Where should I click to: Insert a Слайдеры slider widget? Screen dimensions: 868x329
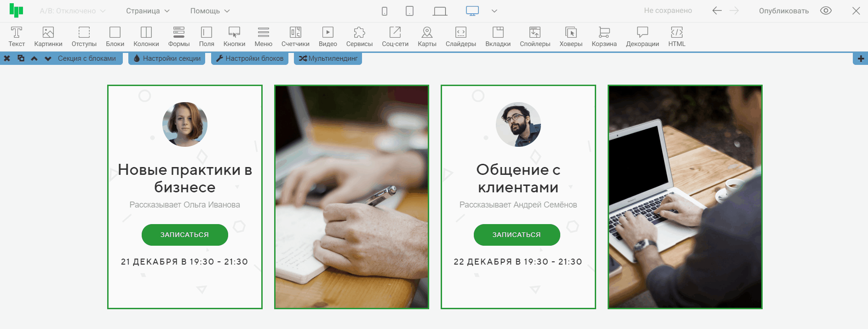[x=460, y=36]
